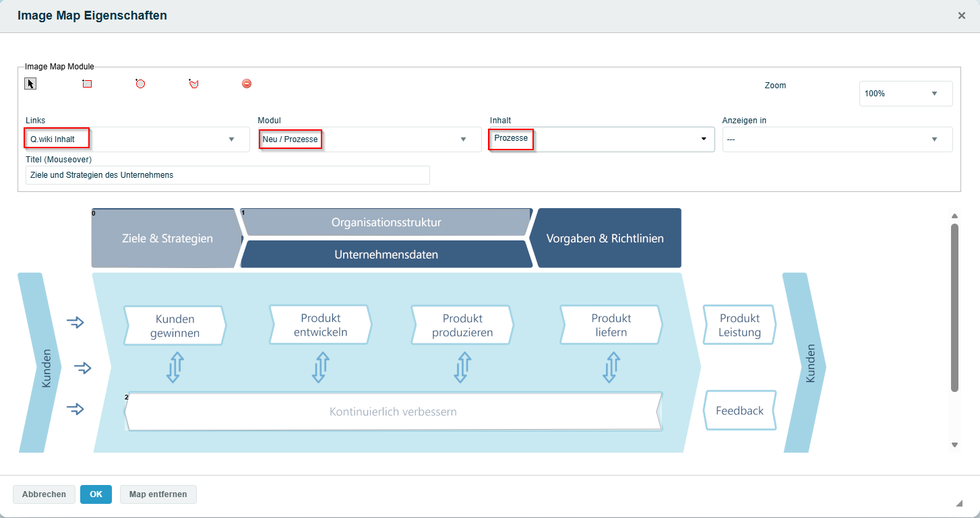
Task: Click the scroll up arrow beside the image
Action: coord(954,216)
